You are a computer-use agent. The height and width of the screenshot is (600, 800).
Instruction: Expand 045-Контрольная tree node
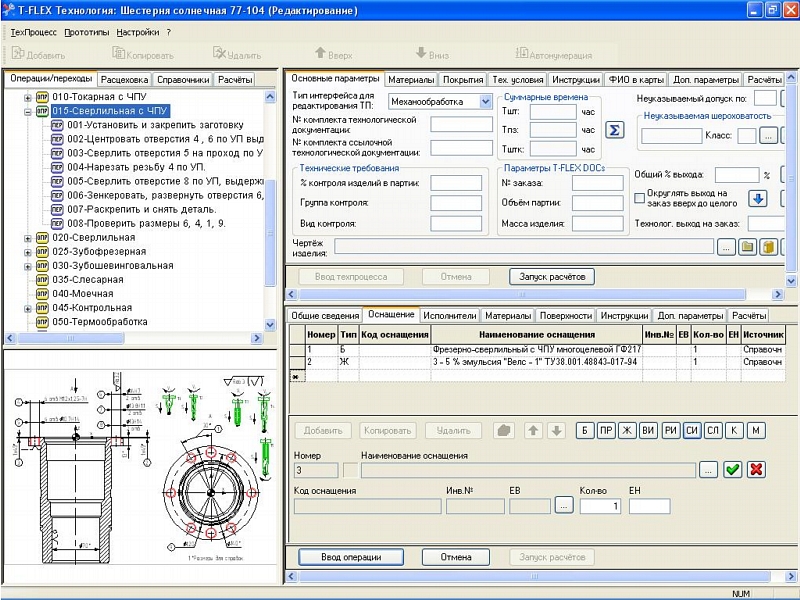(x=28, y=308)
